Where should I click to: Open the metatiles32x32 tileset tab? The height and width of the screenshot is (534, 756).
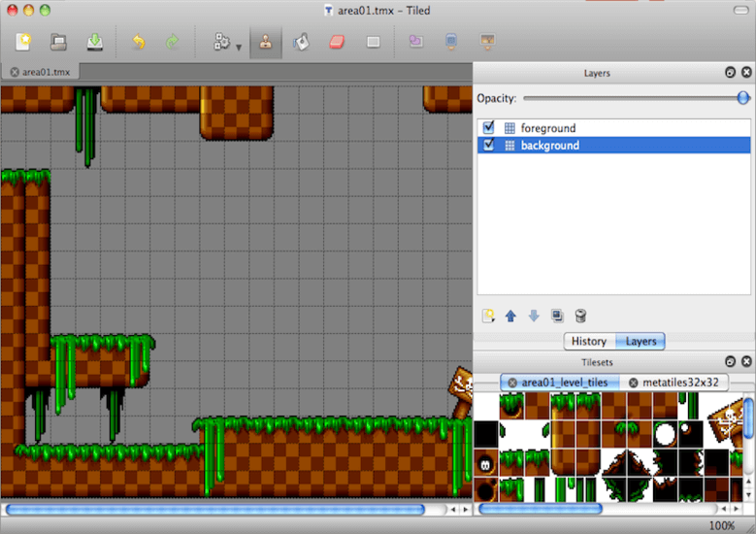[x=678, y=383]
